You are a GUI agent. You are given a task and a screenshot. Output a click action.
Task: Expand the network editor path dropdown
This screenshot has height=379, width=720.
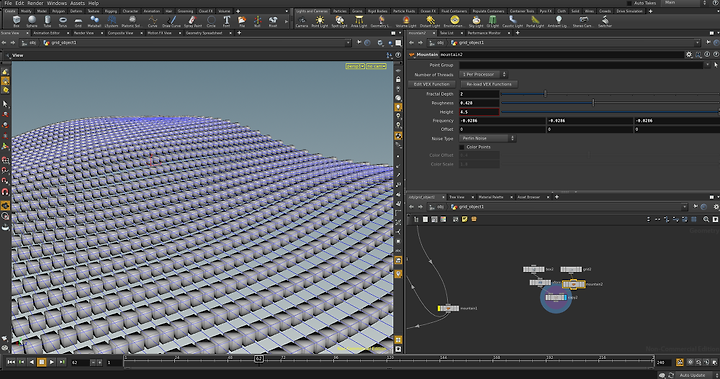click(684, 207)
